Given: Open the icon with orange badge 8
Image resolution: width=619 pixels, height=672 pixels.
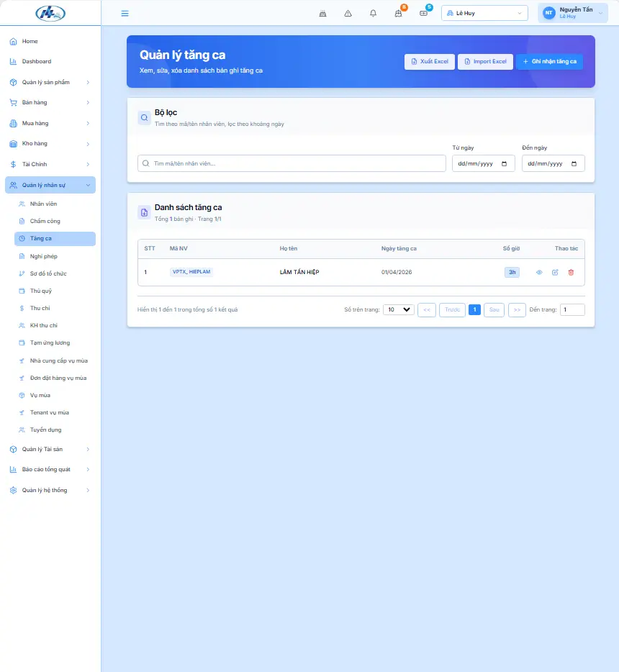Looking at the screenshot, I should click(x=399, y=13).
